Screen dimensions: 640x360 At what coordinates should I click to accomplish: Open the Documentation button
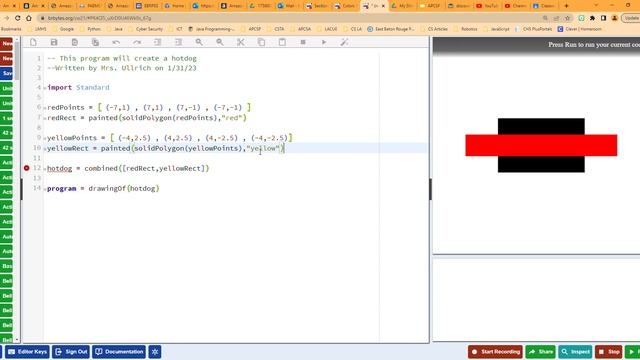pos(119,352)
